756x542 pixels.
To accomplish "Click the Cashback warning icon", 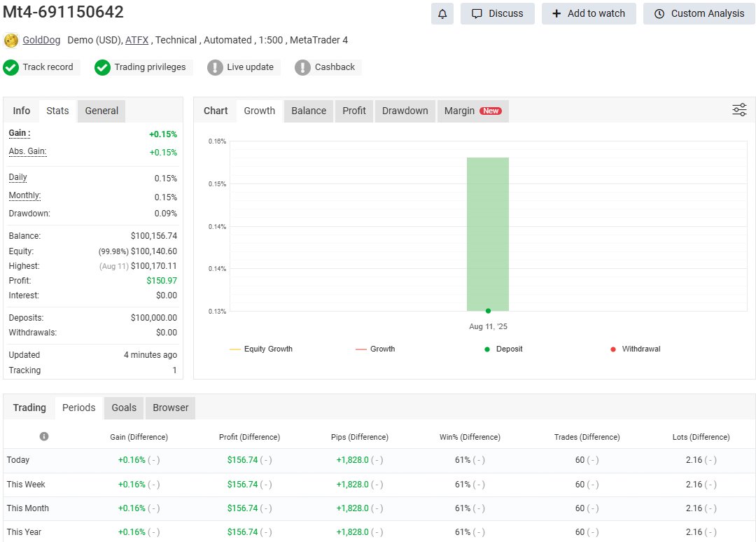I will click(x=302, y=67).
